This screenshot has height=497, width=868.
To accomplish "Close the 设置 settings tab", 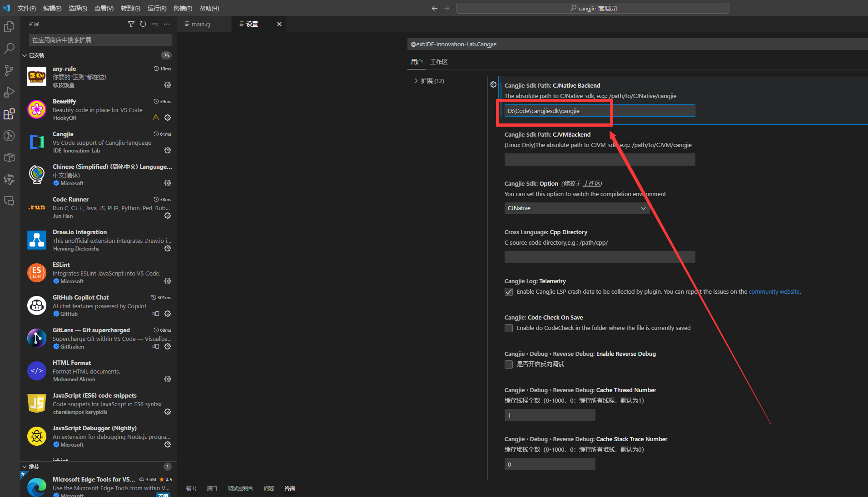I will tap(279, 24).
